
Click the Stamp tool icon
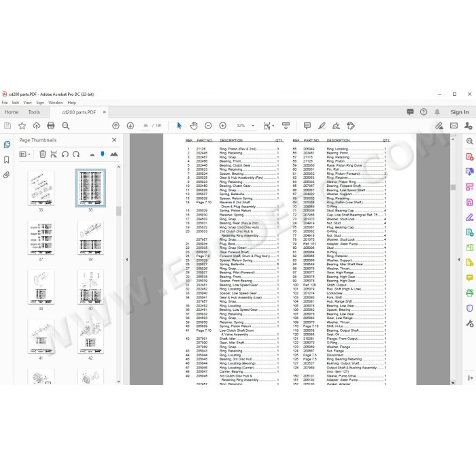pos(351,126)
